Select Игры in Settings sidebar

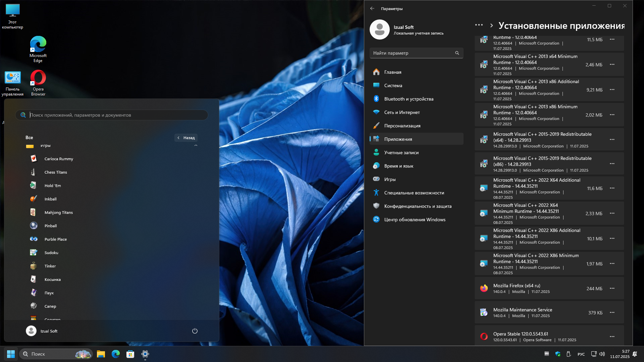[416, 179]
